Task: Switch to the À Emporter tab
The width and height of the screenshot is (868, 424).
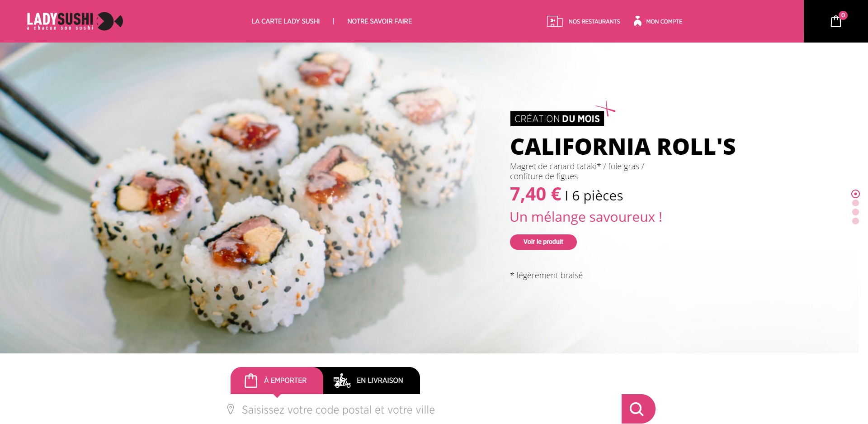Action: pyautogui.click(x=277, y=381)
